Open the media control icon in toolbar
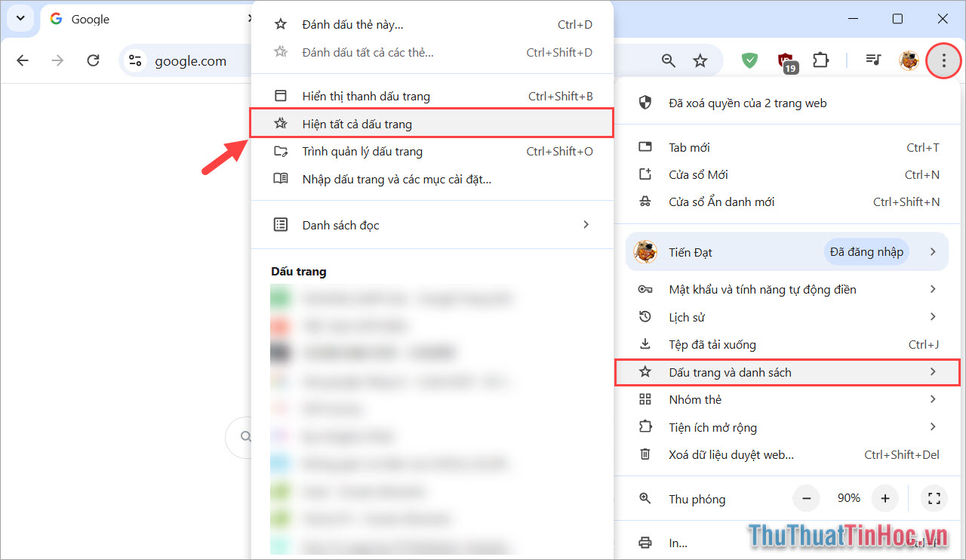966x560 pixels. click(873, 61)
